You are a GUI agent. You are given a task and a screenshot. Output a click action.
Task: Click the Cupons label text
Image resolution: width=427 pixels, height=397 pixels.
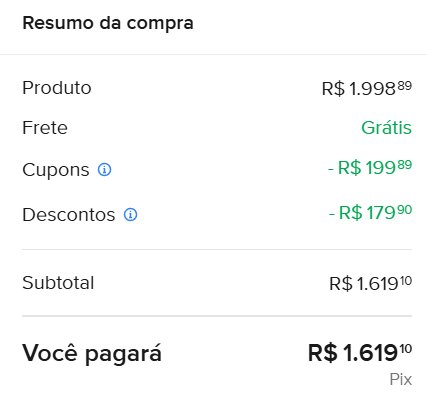pyautogui.click(x=56, y=170)
